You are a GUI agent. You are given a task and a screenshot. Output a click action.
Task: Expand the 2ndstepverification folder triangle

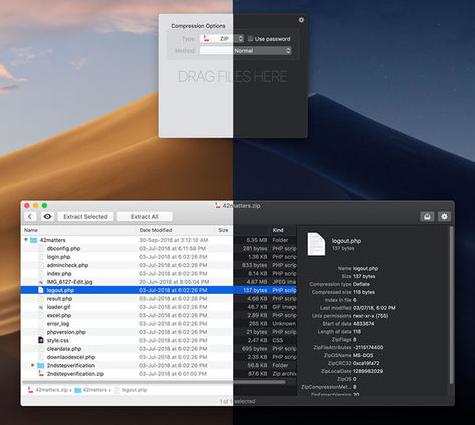pos(33,365)
